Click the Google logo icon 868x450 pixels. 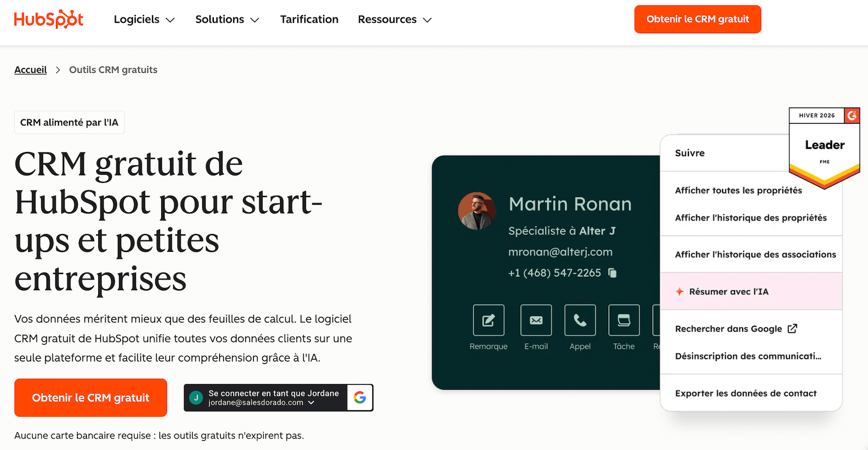(360, 398)
